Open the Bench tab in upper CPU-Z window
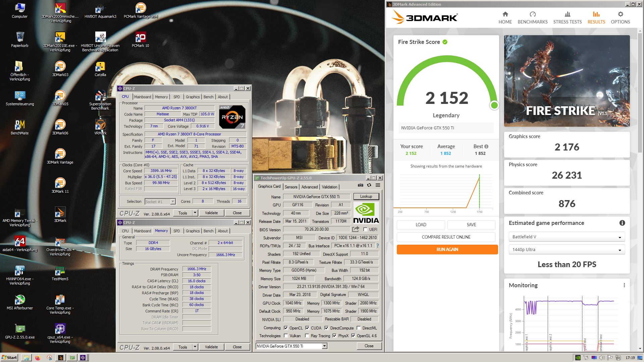 tap(208, 97)
